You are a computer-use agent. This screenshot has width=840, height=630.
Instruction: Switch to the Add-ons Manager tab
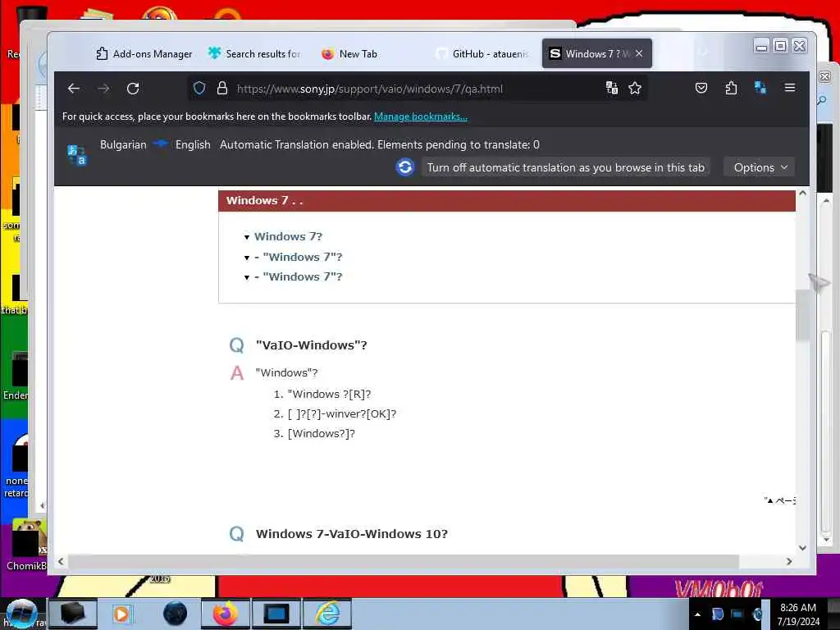144,53
